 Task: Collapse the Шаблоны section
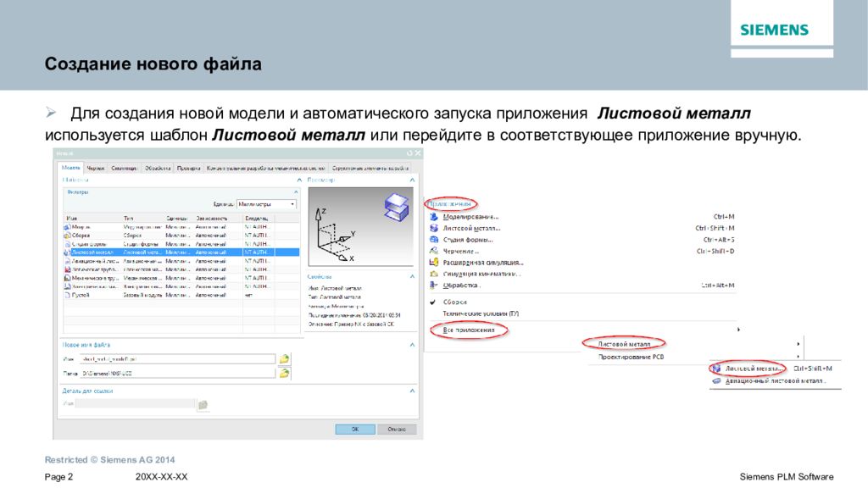[x=299, y=180]
